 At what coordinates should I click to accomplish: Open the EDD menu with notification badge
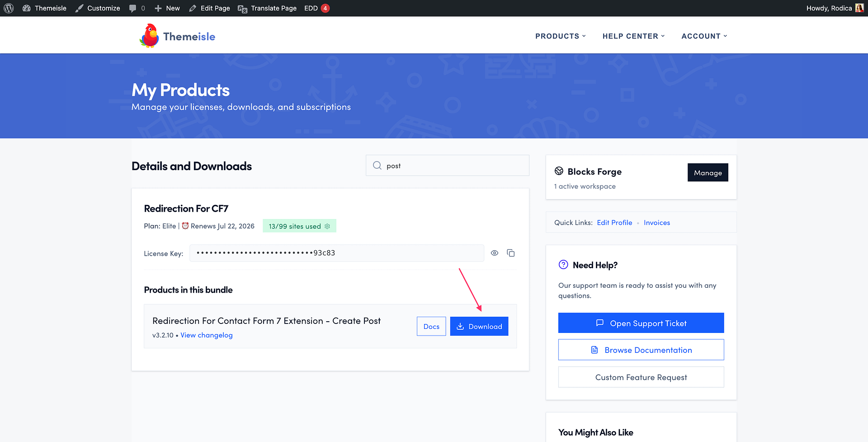(316, 8)
